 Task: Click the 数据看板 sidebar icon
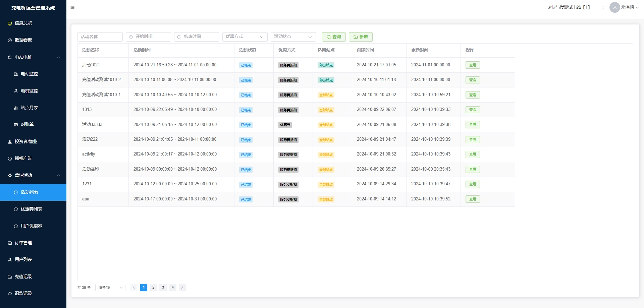(10, 40)
